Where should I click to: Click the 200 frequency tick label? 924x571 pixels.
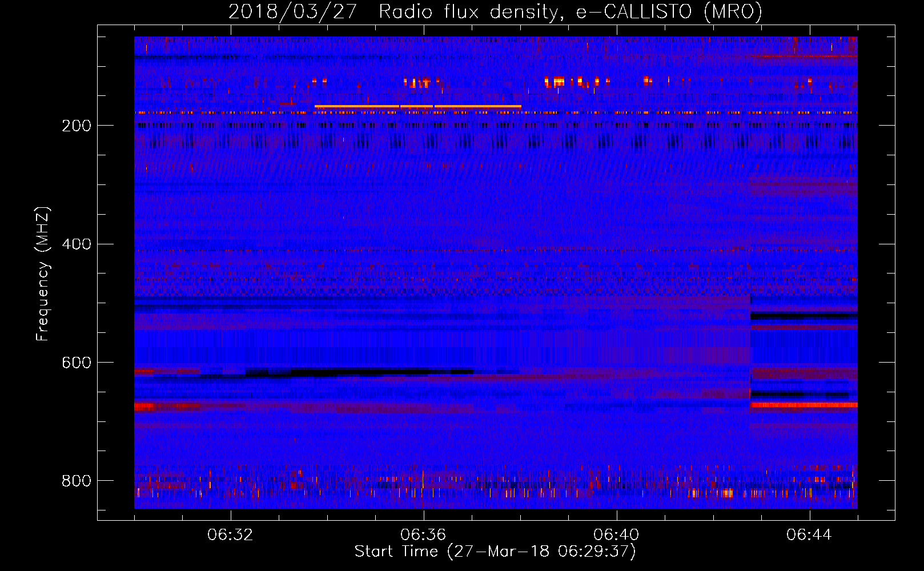[77, 126]
